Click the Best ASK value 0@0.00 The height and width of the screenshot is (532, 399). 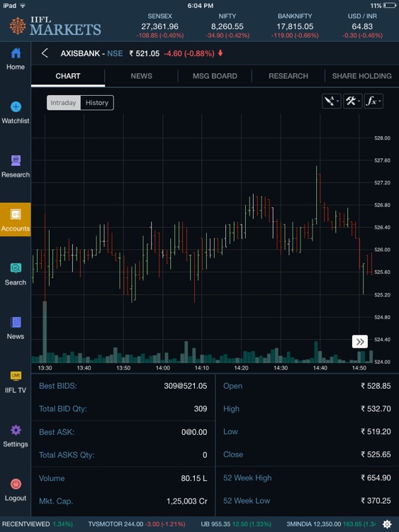click(x=194, y=432)
